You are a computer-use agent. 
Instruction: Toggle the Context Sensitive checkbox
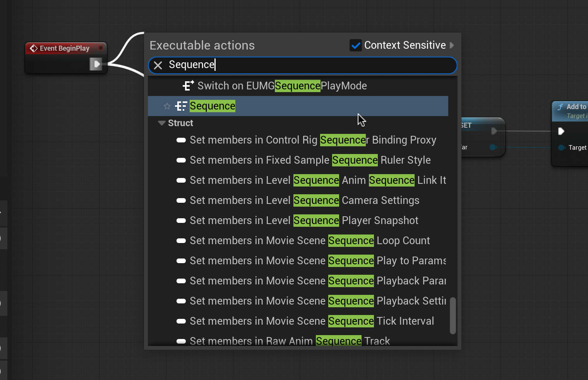click(355, 45)
